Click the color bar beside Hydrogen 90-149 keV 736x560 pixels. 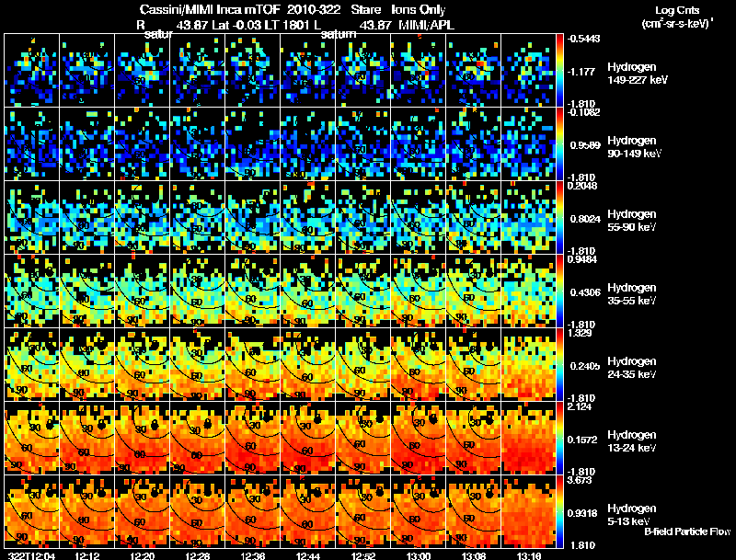(x=559, y=144)
